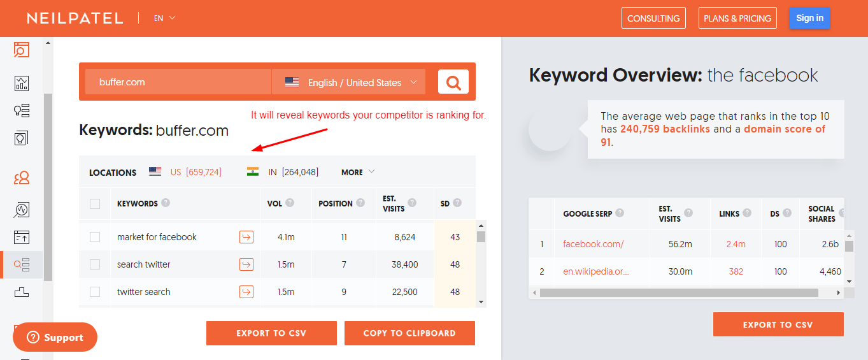
Task: Click the Sign in button
Action: (x=809, y=18)
